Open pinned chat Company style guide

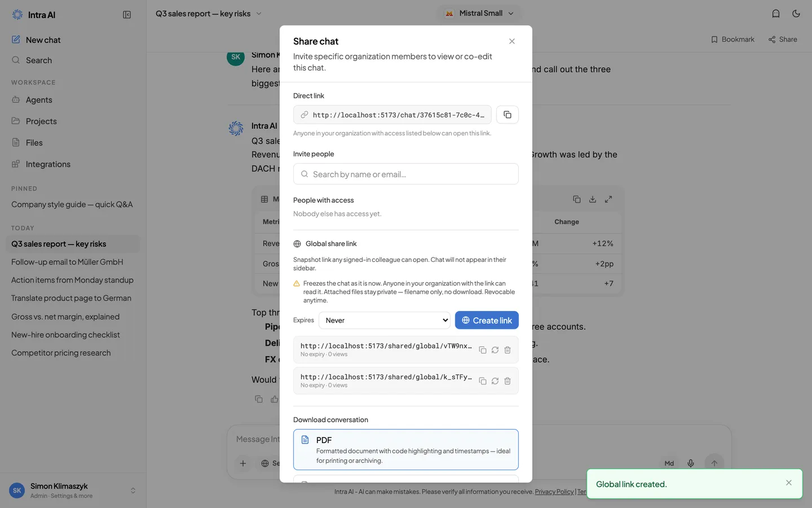point(72,204)
